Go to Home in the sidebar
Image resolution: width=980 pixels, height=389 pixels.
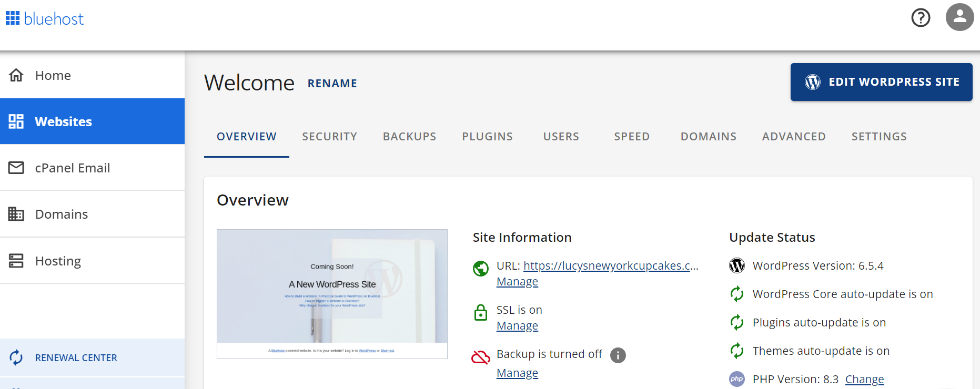point(92,75)
